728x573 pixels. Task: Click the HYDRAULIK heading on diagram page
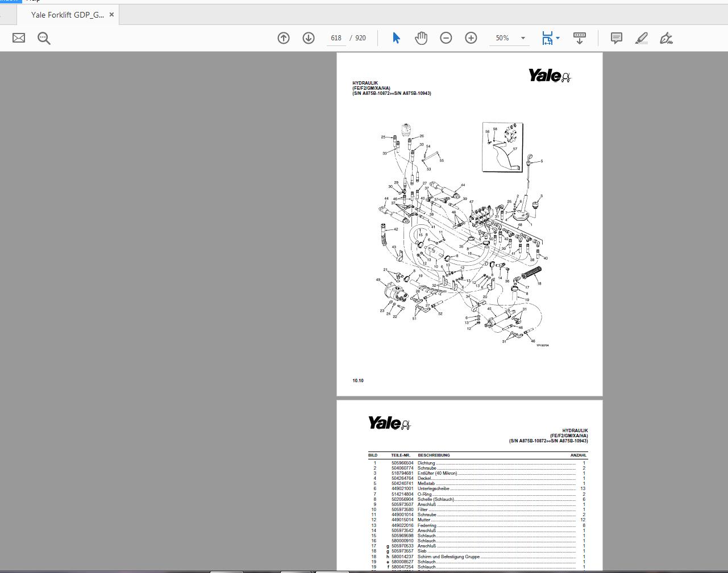[365, 83]
